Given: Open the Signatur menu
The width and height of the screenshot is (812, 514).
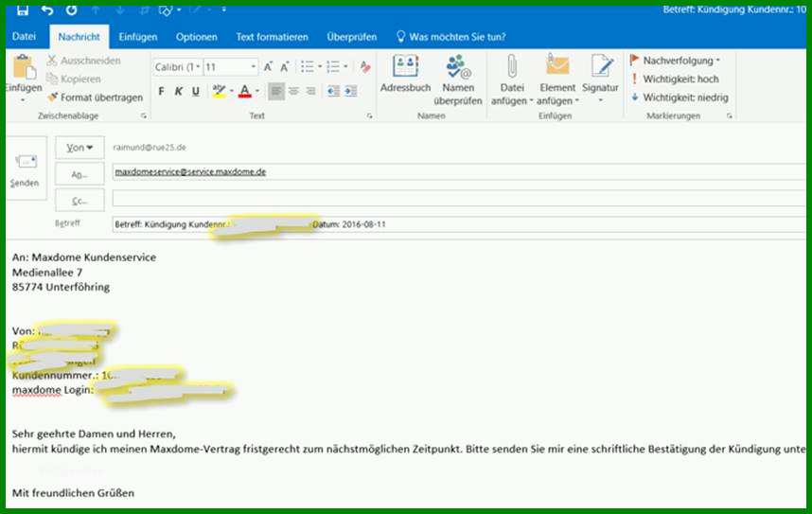Looking at the screenshot, I should (x=601, y=79).
